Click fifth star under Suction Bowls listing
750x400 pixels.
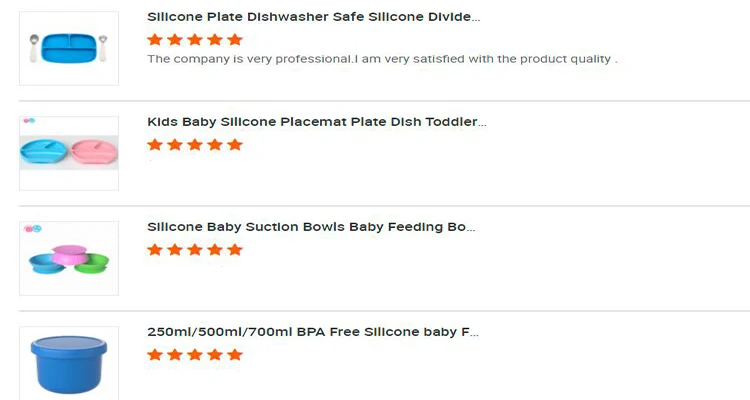pos(235,250)
